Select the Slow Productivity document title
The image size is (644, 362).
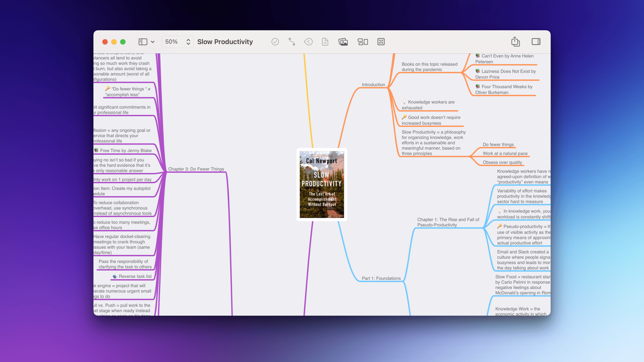pos(225,42)
